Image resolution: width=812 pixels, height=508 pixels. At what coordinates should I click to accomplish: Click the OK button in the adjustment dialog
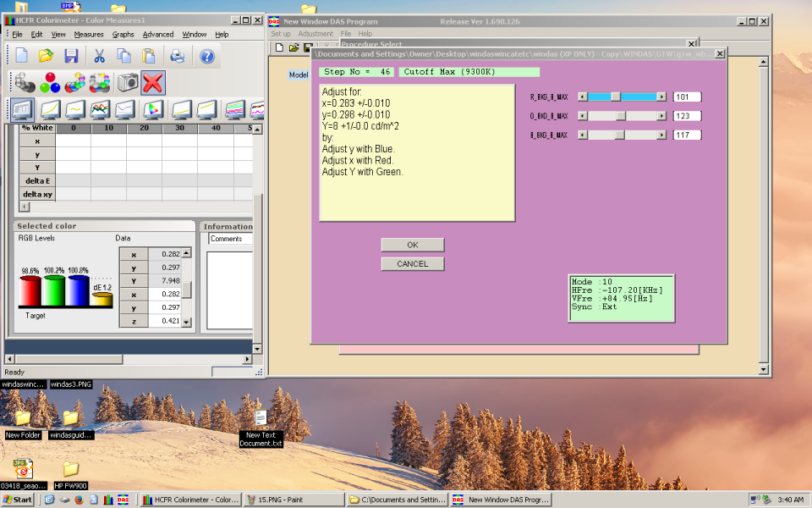(412, 245)
